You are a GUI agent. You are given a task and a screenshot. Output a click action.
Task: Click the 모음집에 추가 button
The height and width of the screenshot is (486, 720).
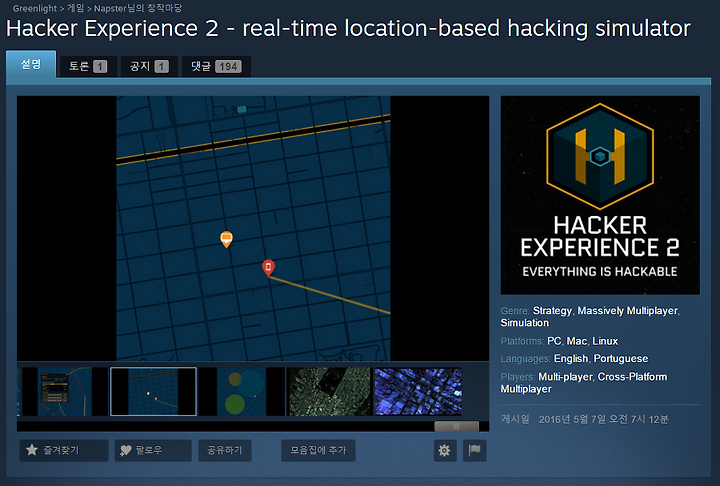[318, 450]
